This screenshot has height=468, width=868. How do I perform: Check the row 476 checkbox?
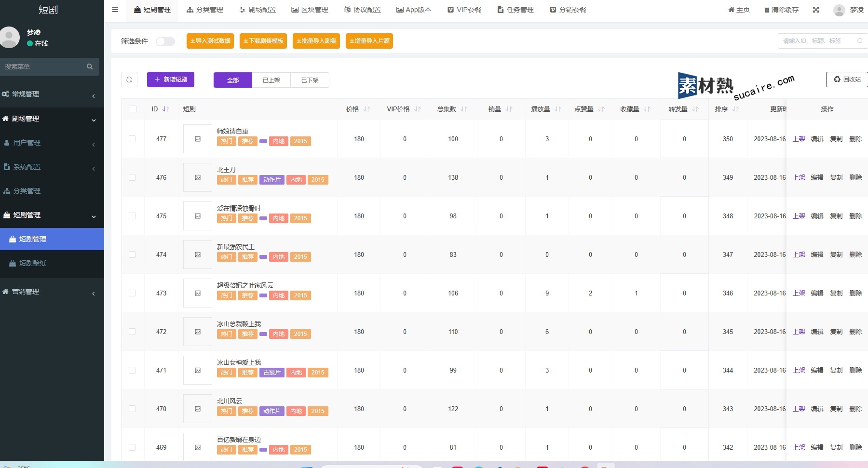pyautogui.click(x=132, y=177)
